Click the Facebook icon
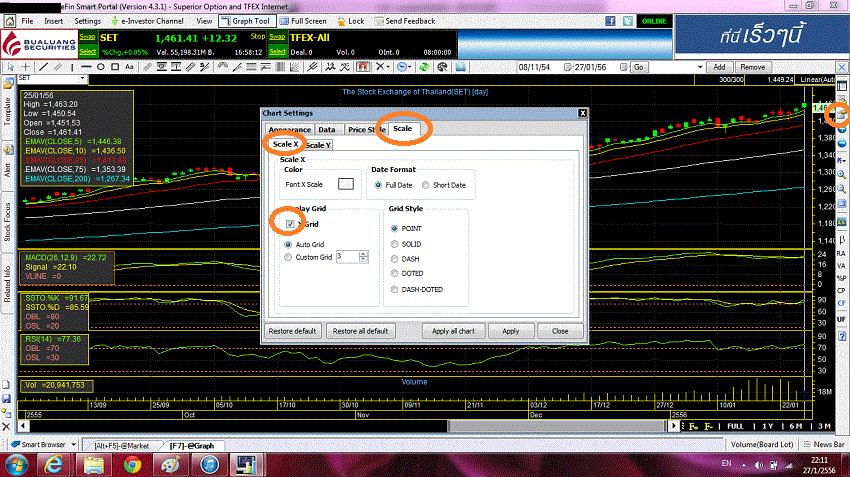Image resolution: width=850 pixels, height=477 pixels. click(x=610, y=21)
